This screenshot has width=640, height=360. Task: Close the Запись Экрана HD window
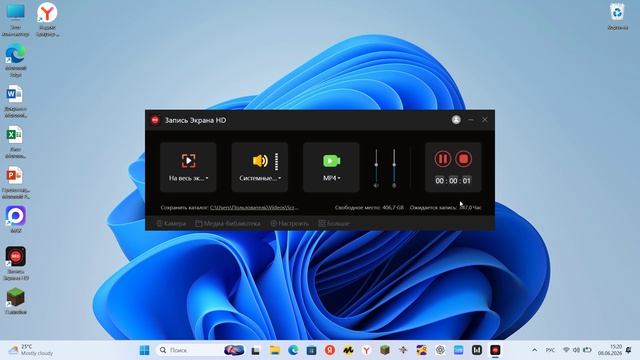[x=484, y=120]
